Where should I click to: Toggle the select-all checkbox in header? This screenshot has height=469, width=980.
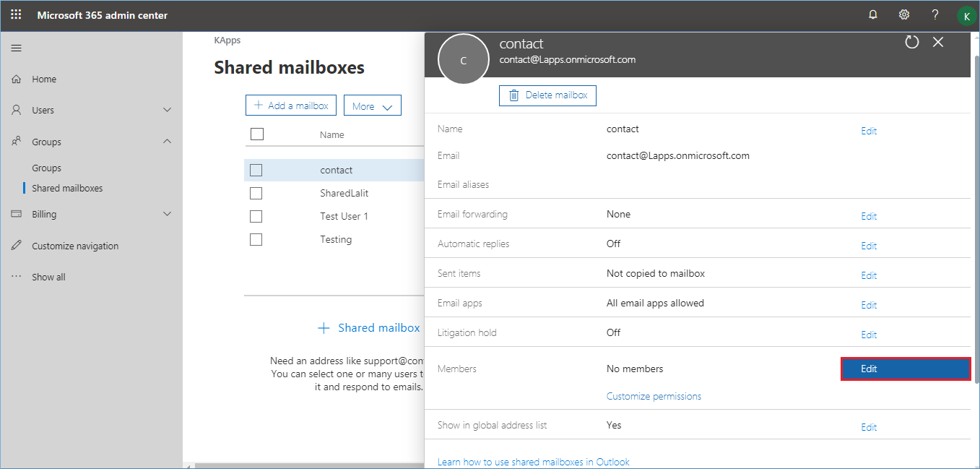[257, 134]
